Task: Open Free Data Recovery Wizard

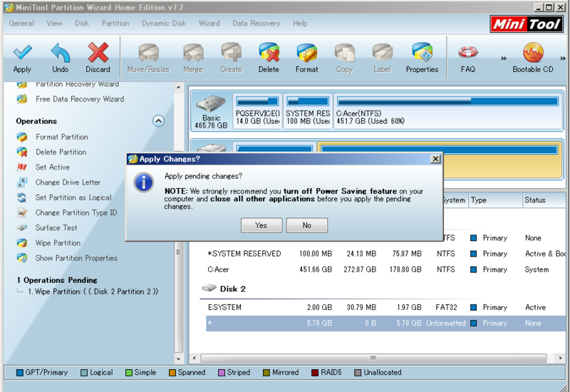Action: [x=80, y=99]
